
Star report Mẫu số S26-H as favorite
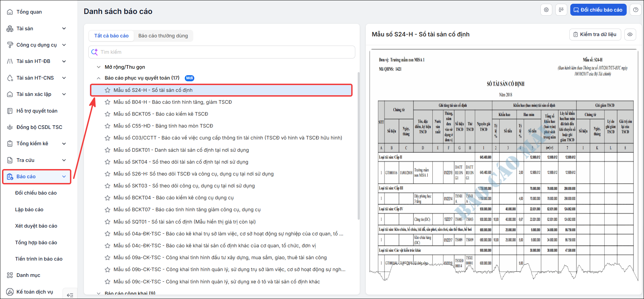(107, 174)
